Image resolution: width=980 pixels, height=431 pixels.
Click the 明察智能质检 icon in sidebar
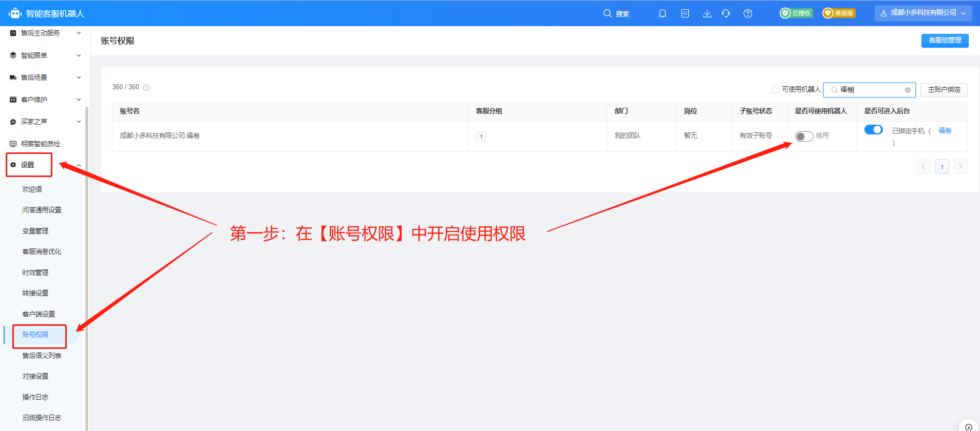tap(13, 144)
